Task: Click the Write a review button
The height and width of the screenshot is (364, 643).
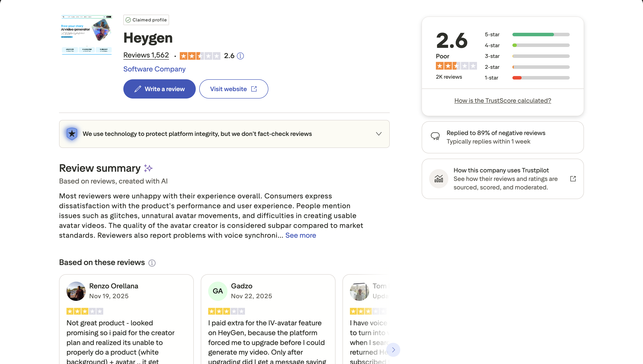Action: coord(159,89)
